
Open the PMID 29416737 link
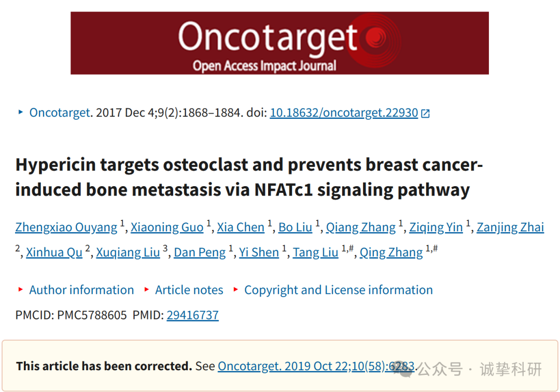(x=192, y=315)
